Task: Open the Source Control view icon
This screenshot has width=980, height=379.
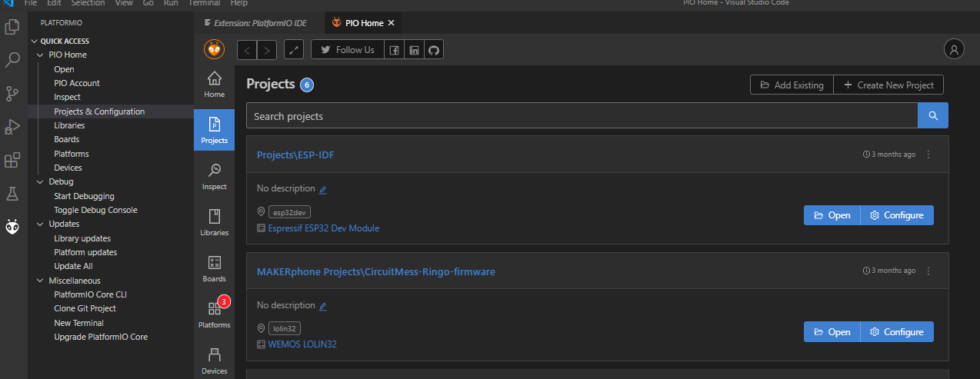Action: pos(12,94)
